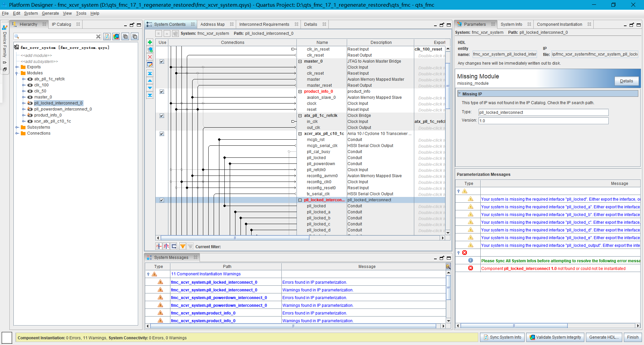Screen dimensions: 644x345
Task: Expand the Subsystems folder in Hierarchy
Action: click(x=17, y=127)
